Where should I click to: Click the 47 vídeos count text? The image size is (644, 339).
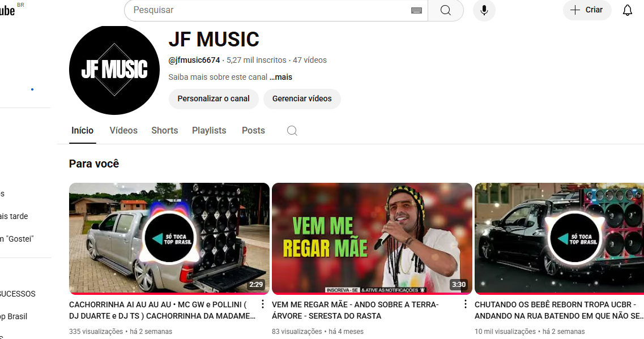310,60
